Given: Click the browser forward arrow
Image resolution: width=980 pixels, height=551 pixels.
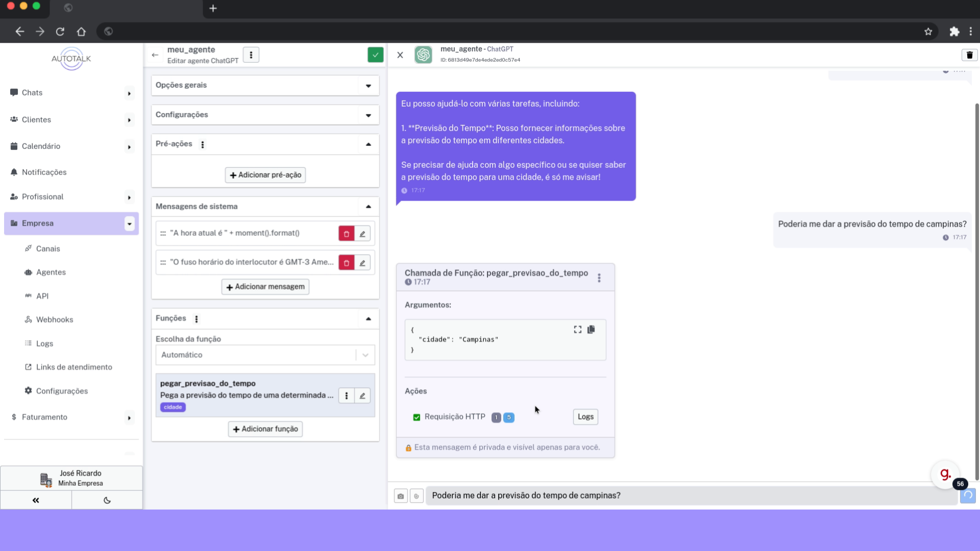Looking at the screenshot, I should click(40, 32).
